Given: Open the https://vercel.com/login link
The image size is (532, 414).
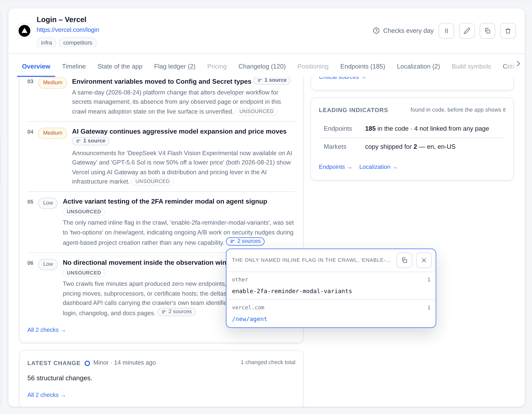Looking at the screenshot, I should point(68,30).
